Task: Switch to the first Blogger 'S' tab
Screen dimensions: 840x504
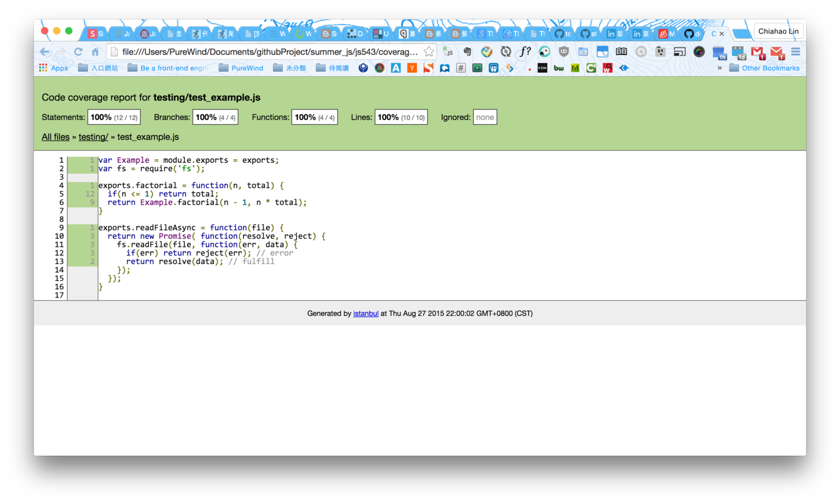Action: click(x=329, y=34)
